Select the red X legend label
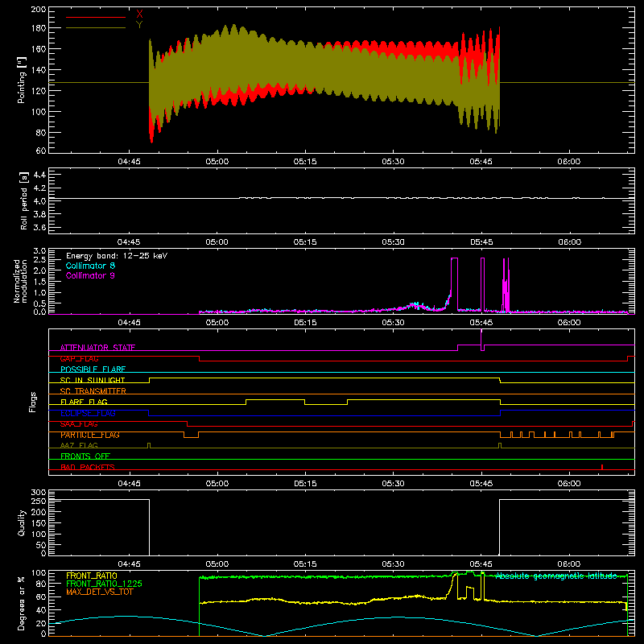 click(139, 14)
